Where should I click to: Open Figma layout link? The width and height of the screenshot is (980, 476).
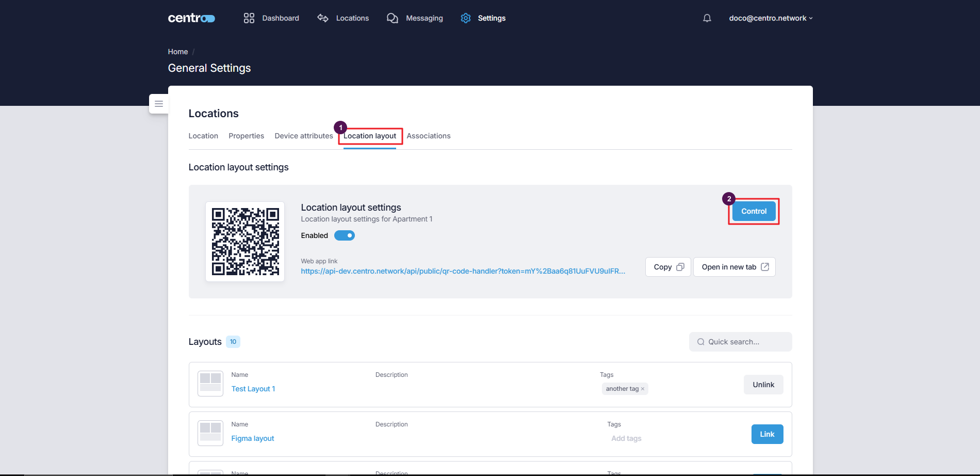[x=253, y=438]
